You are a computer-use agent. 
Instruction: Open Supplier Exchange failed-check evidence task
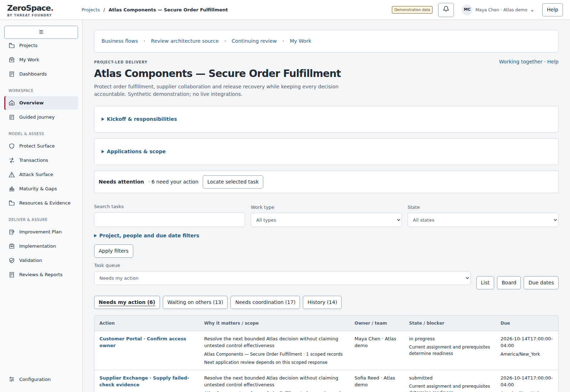(144, 381)
